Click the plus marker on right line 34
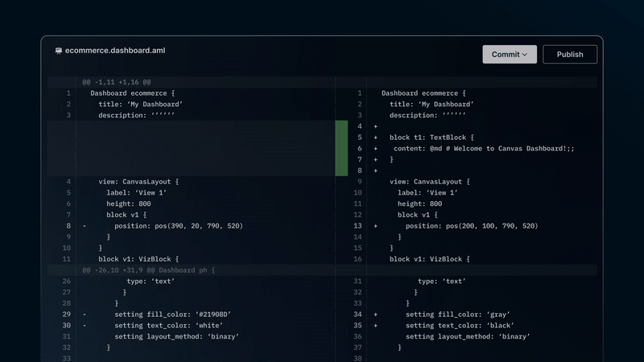644x362 pixels. coord(375,315)
